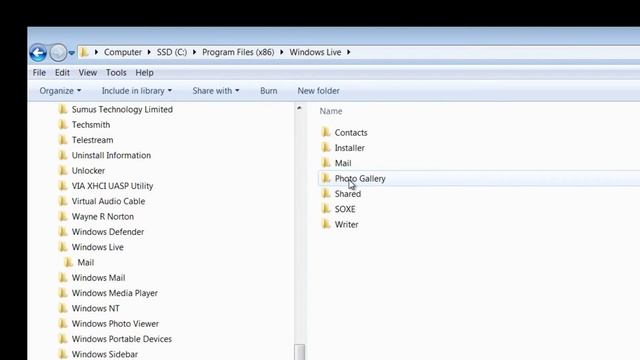
Task: Click the Shared folder name
Action: tap(348, 194)
